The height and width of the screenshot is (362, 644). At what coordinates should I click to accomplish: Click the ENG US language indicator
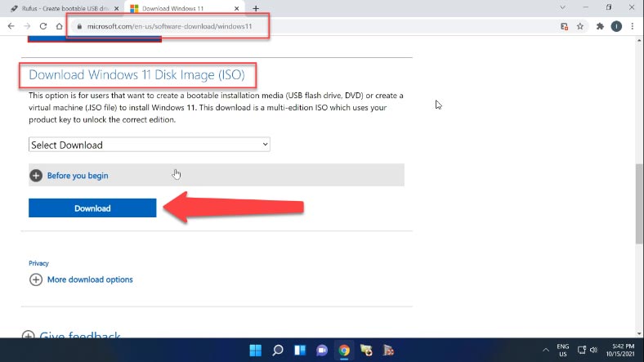[x=562, y=350]
